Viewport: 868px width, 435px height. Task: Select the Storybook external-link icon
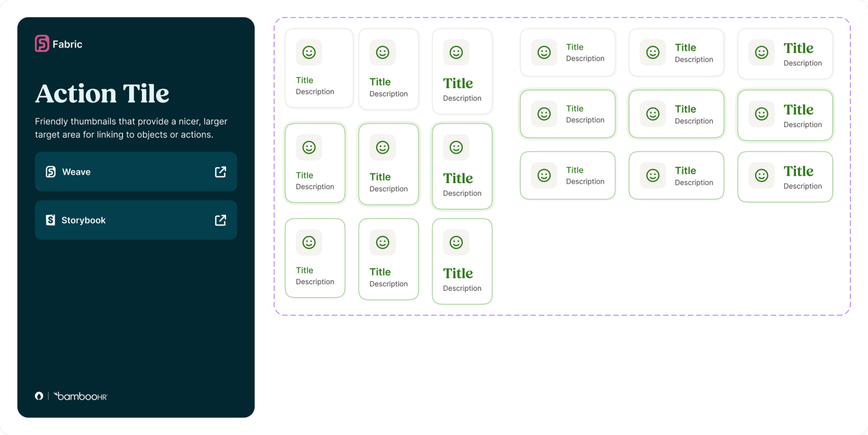pos(221,220)
